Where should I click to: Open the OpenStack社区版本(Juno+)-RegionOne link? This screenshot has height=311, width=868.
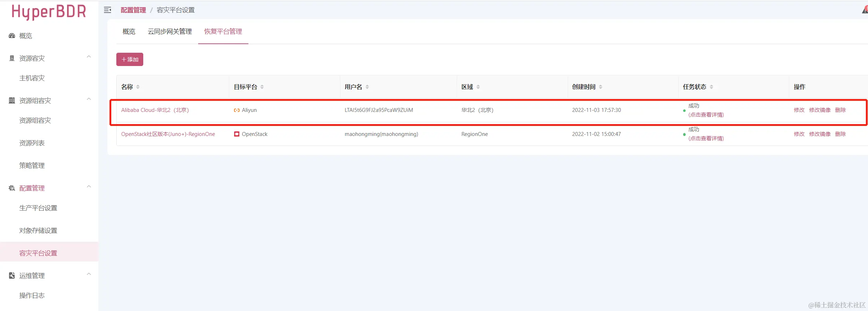click(x=168, y=134)
